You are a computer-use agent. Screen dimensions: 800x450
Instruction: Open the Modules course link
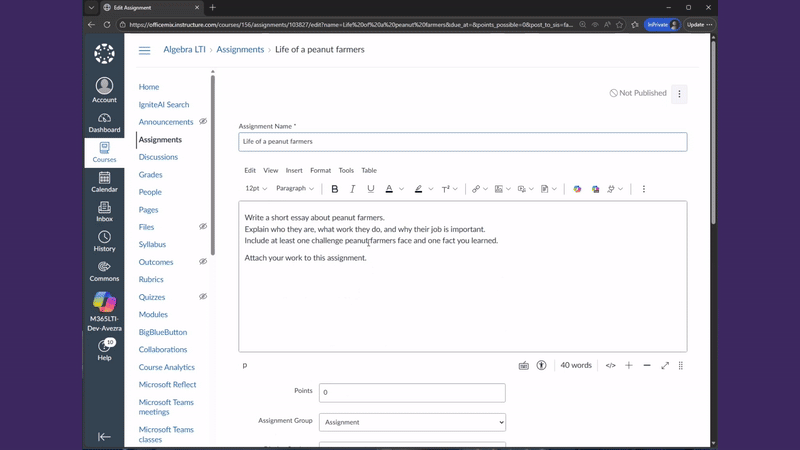(x=153, y=314)
